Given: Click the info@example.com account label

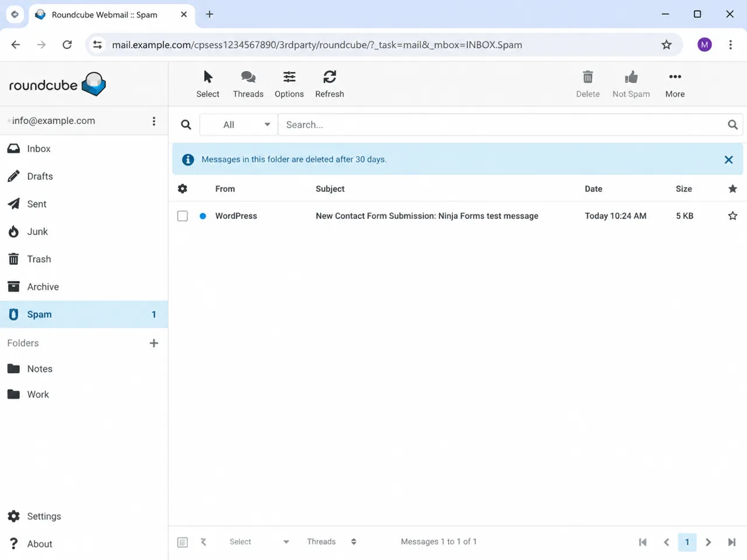Looking at the screenshot, I should coord(53,121).
